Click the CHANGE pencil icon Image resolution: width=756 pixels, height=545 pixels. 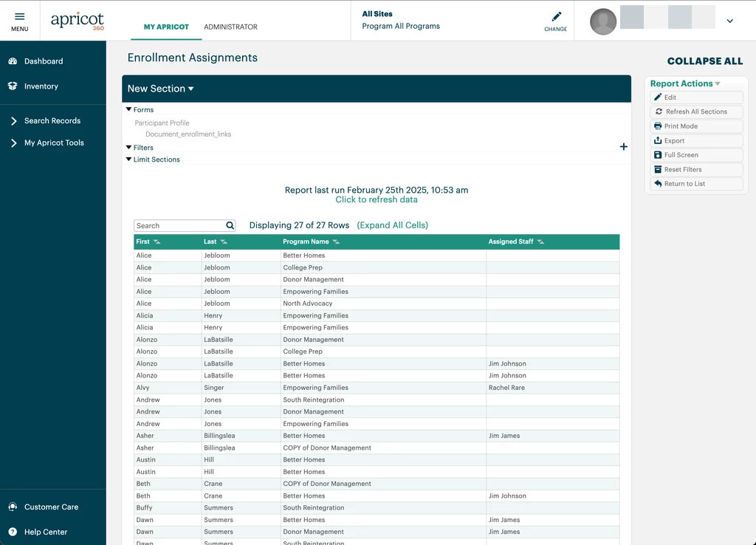tap(557, 17)
